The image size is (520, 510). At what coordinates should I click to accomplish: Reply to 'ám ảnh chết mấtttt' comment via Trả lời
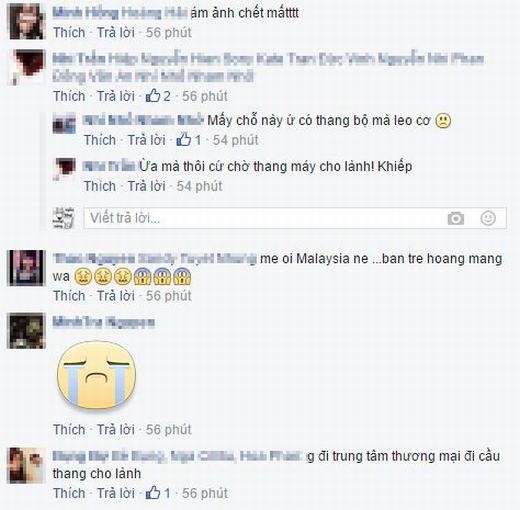click(x=116, y=33)
